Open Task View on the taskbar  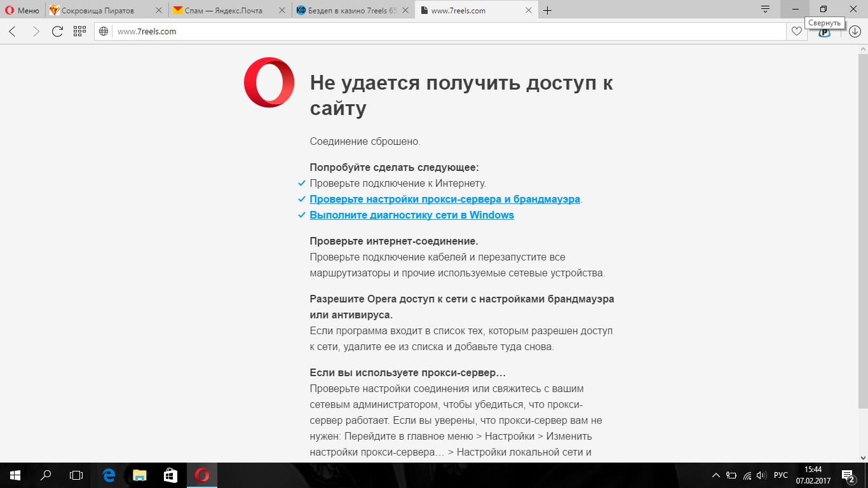[76, 475]
